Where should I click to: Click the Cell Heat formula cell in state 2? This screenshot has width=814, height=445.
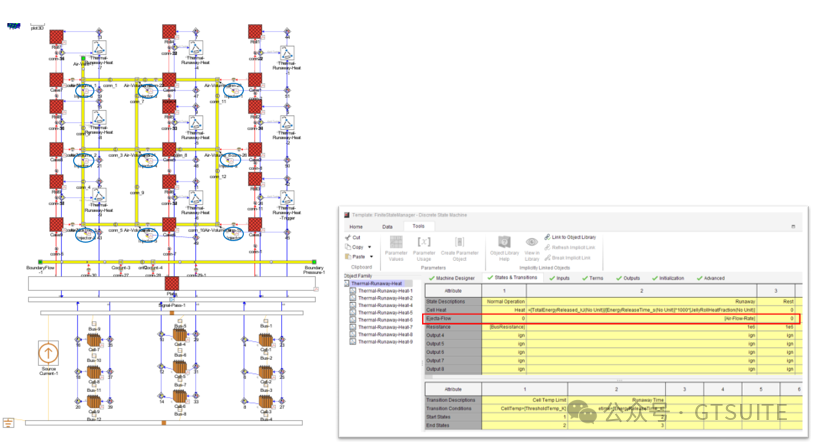coord(641,310)
